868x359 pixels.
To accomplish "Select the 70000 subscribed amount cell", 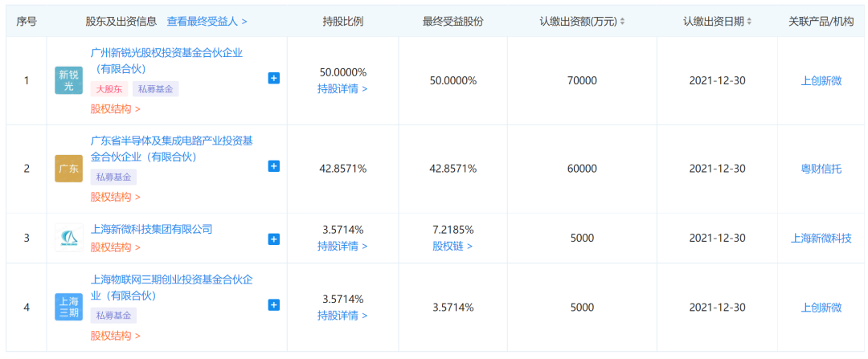I will point(582,81).
